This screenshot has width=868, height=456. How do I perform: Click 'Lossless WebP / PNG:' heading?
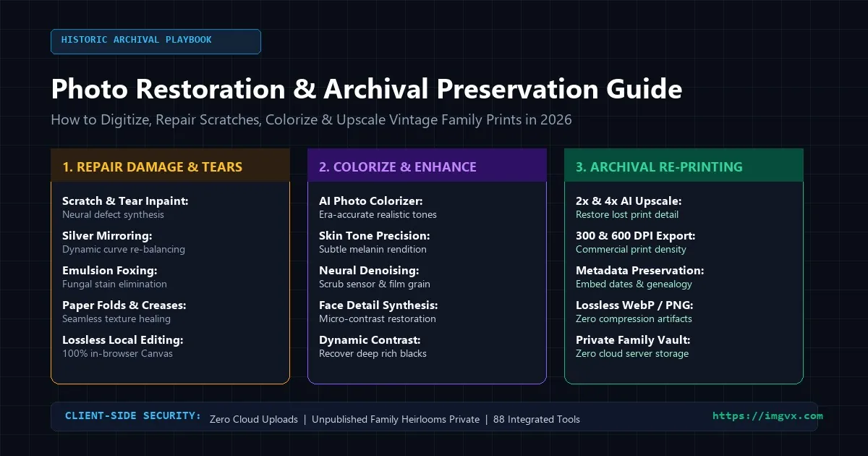634,305
